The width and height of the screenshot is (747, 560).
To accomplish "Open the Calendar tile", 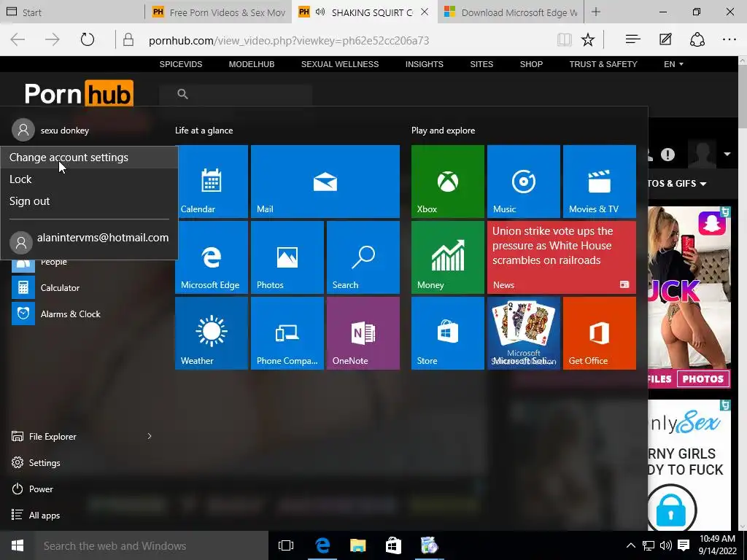I will click(x=212, y=182).
